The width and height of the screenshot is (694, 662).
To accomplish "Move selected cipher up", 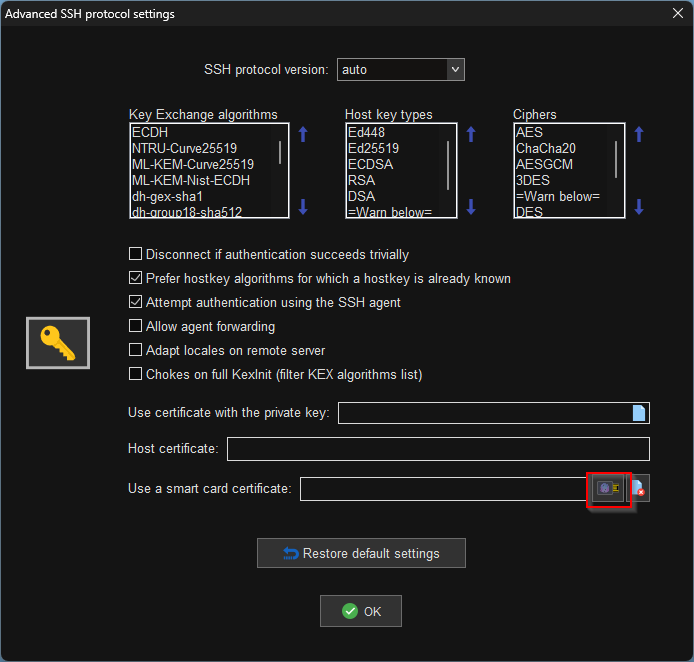I will coord(639,134).
